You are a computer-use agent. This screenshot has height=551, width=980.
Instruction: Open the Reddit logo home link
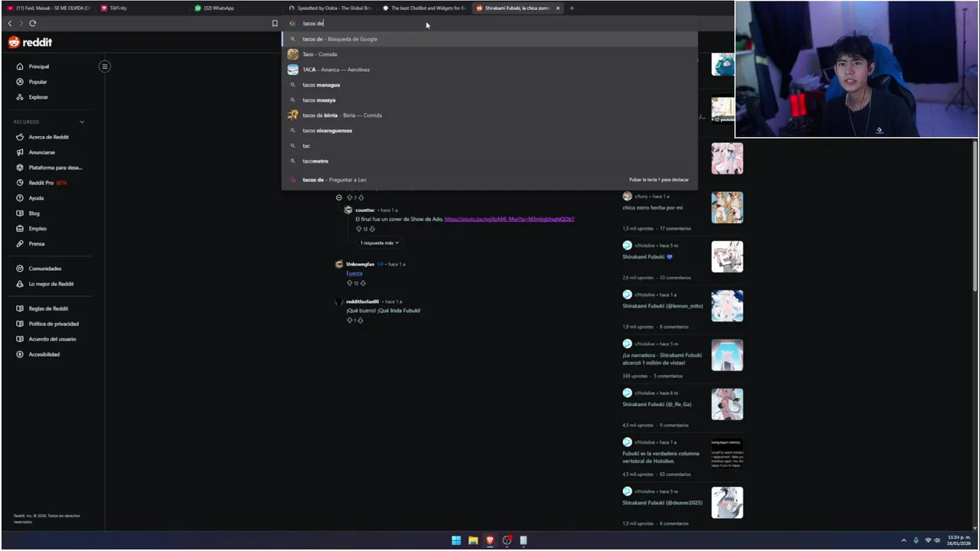(x=30, y=42)
